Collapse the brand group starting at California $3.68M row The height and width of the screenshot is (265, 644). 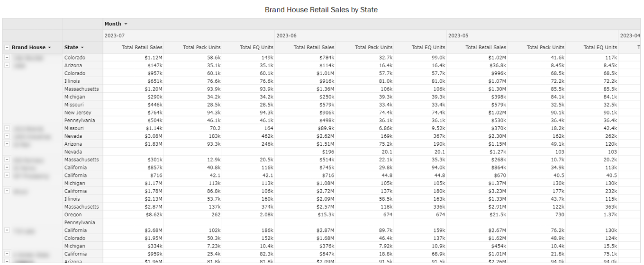7,230
